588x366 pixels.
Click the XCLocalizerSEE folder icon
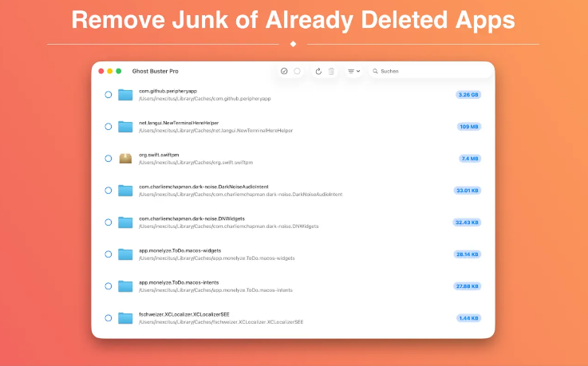coord(125,318)
